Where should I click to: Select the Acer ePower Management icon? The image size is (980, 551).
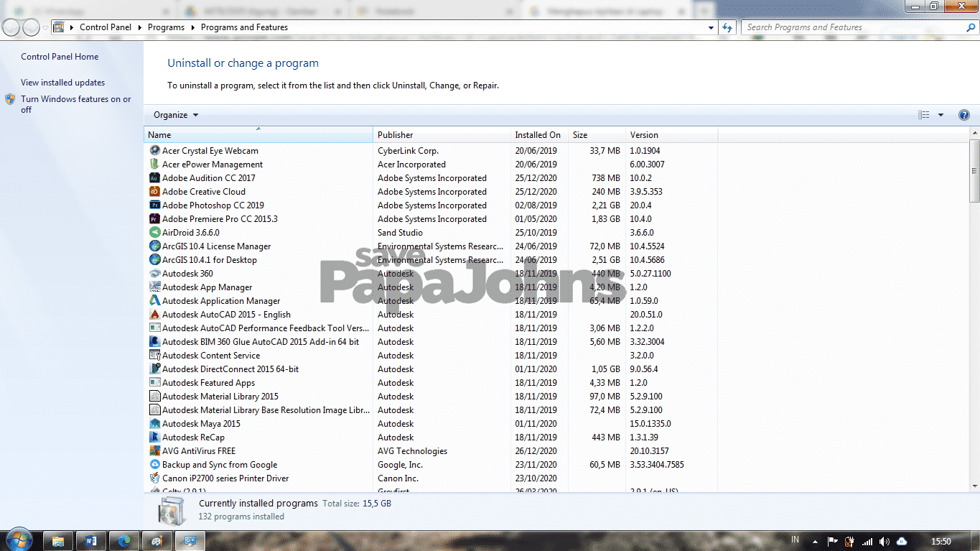click(154, 165)
